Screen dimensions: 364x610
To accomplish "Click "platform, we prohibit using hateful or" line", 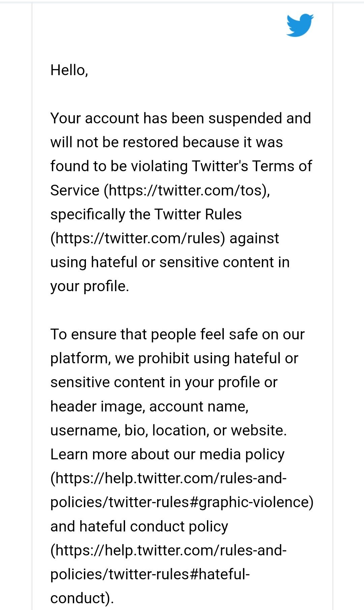I will click(x=174, y=358).
